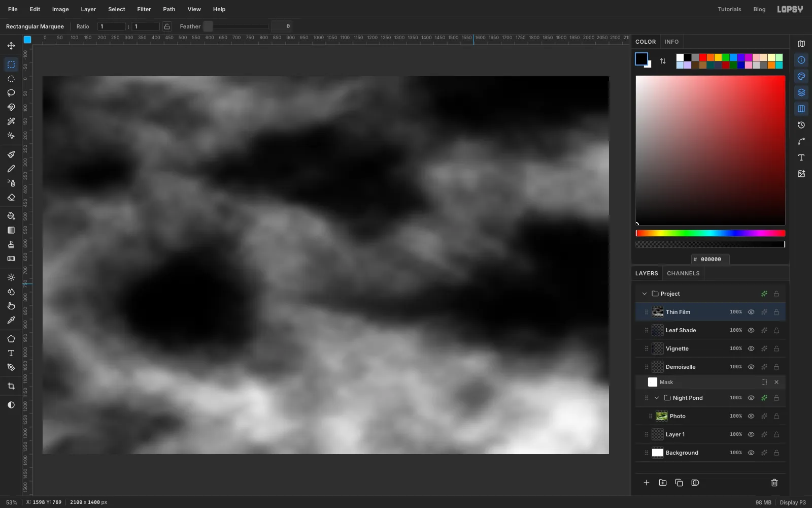Toggle lock on the Layer 1 layer
The height and width of the screenshot is (508, 812).
click(776, 434)
